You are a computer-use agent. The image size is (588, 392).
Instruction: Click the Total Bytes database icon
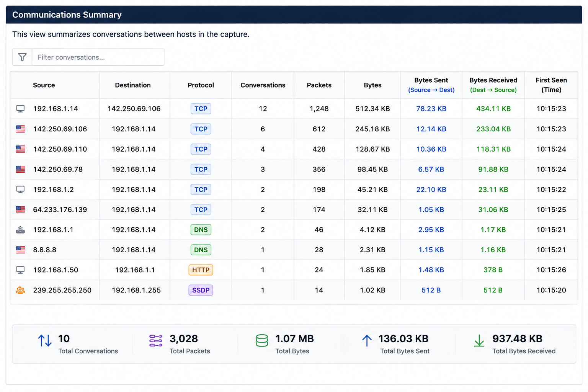click(x=262, y=340)
